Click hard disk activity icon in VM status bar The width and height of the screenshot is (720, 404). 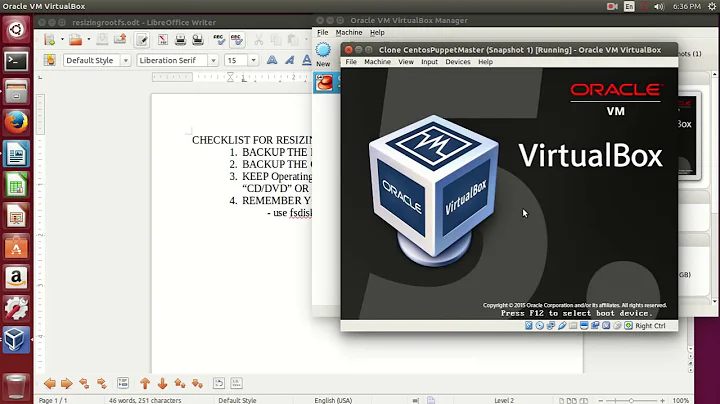pos(529,325)
